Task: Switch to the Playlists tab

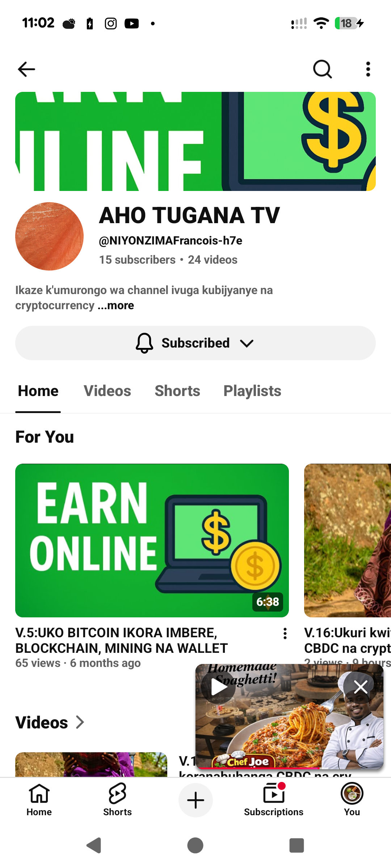Action: point(252,391)
